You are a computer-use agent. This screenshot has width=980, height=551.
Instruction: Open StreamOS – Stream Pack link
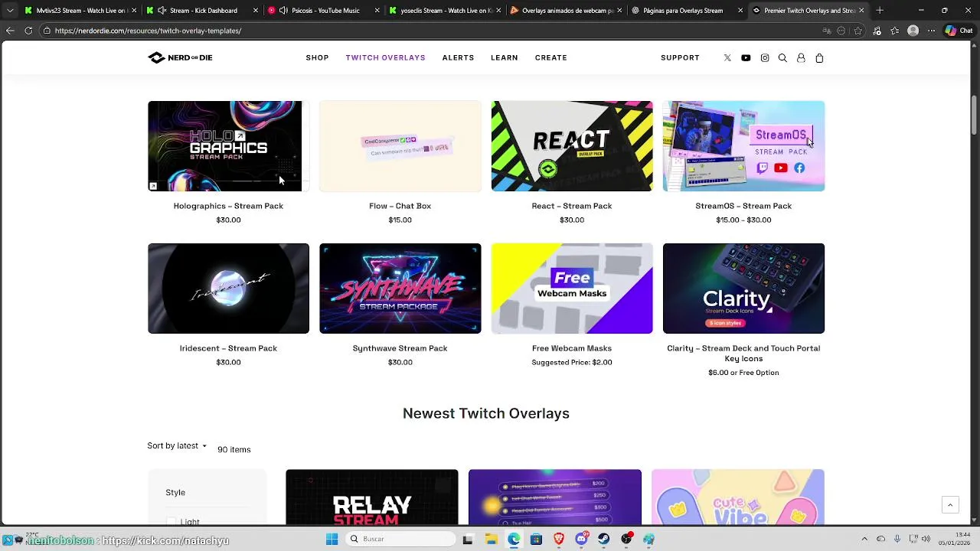point(743,206)
